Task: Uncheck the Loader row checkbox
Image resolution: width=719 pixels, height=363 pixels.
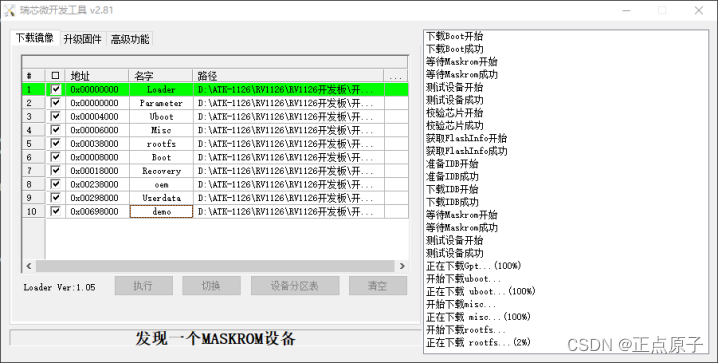Action: 55,89
